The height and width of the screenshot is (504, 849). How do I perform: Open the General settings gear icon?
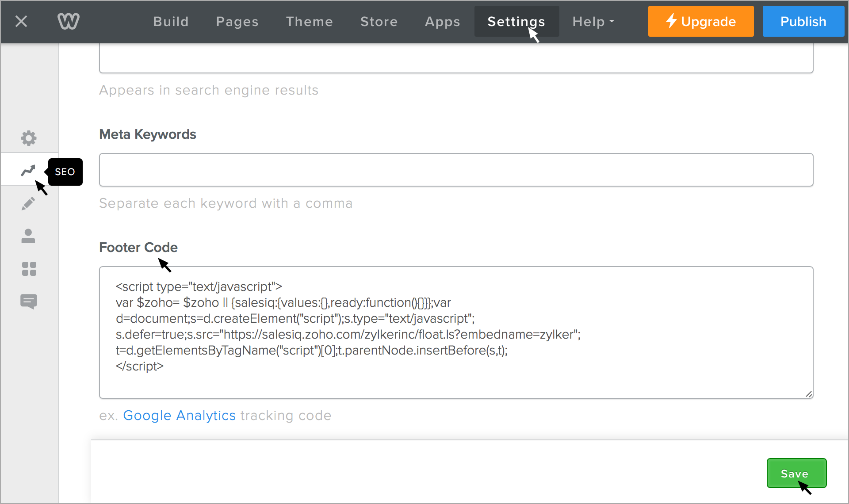29,138
